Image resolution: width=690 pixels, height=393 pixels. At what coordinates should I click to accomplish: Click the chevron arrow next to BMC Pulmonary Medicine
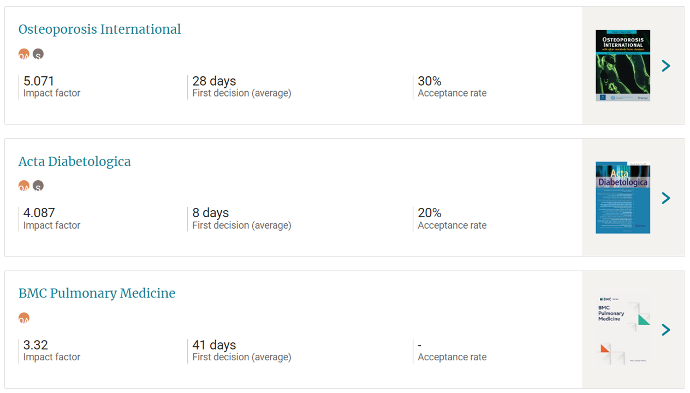666,330
